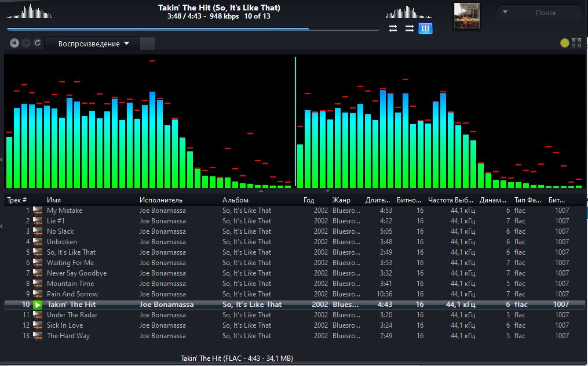Collapse the visualization panel with up arrow

tap(261, 190)
